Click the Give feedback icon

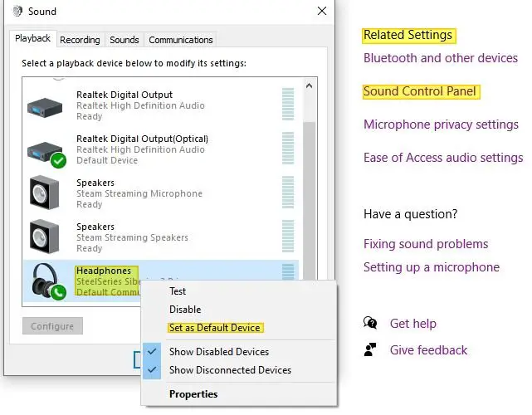(371, 350)
